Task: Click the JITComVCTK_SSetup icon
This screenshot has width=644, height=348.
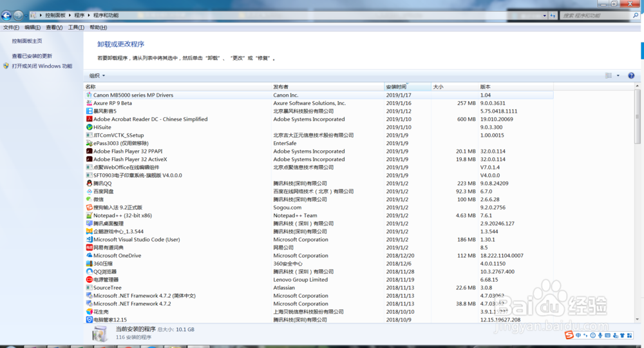Action: pyautogui.click(x=89, y=135)
